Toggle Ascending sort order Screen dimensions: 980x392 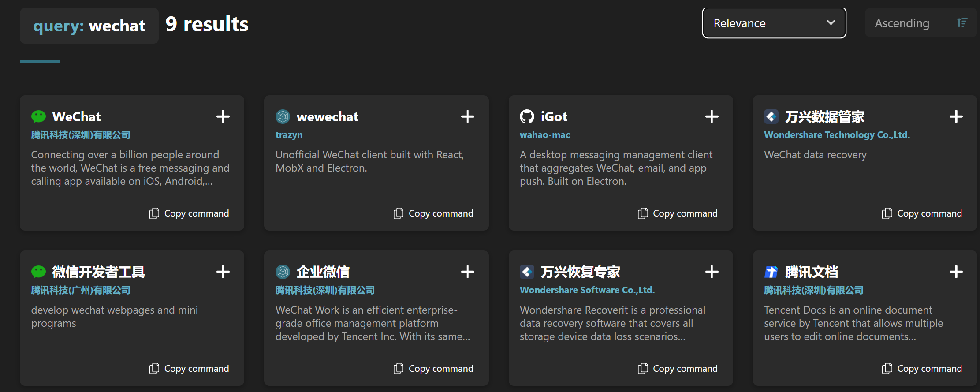pyautogui.click(x=920, y=23)
